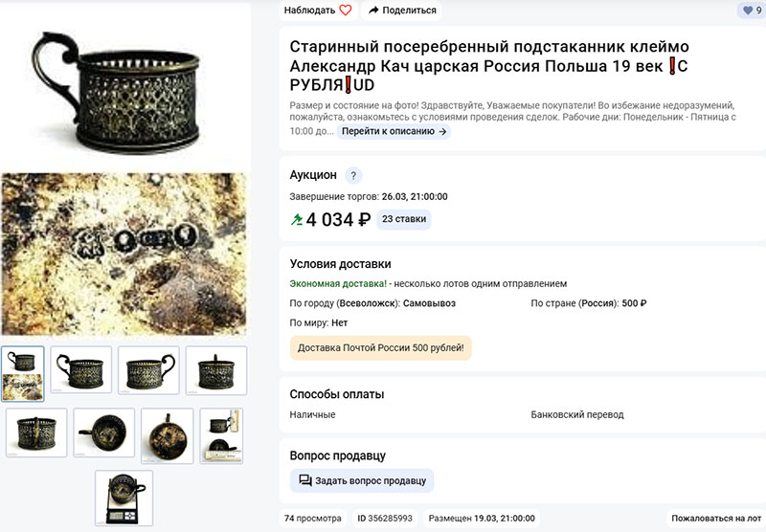Open the auction help question mark

353,175
